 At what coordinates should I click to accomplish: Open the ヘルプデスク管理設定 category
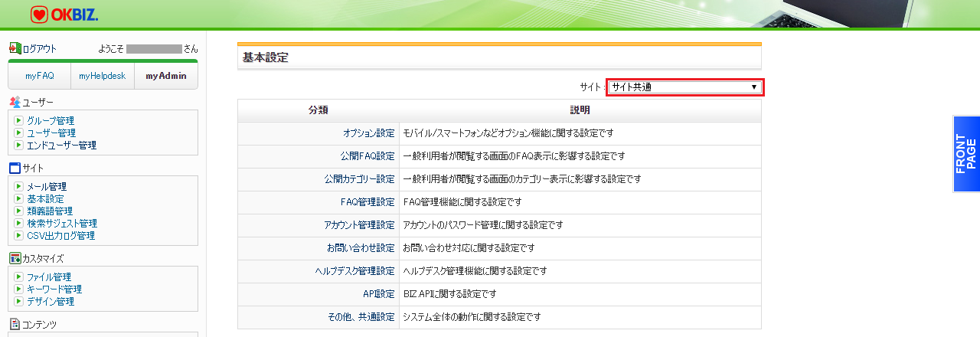coord(355,271)
